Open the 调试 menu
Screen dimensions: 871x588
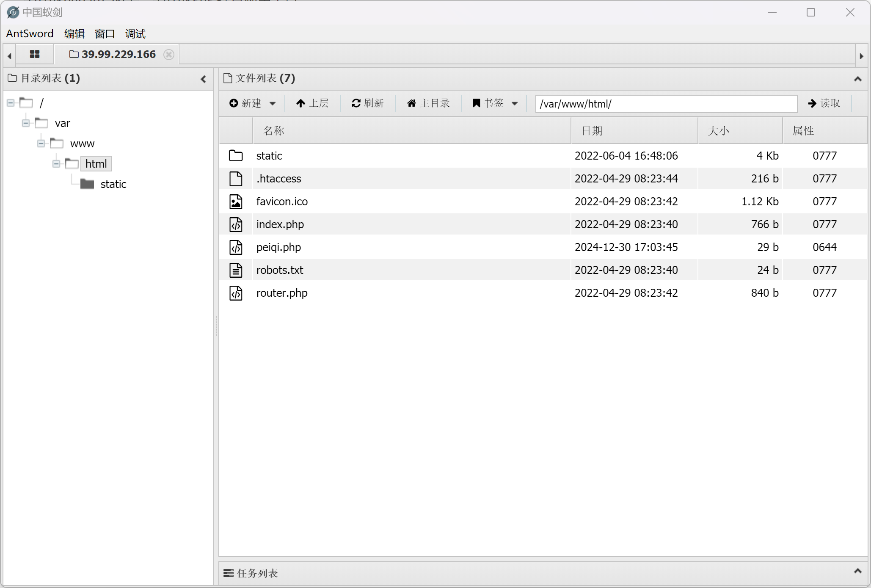(135, 33)
